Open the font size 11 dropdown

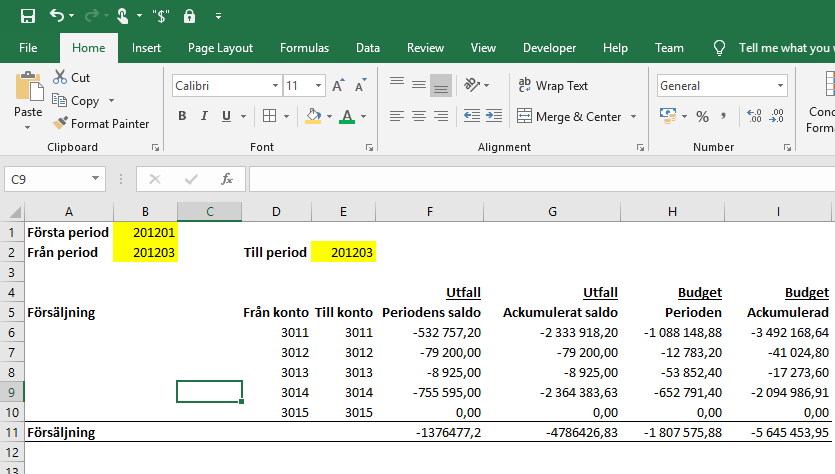pos(318,86)
